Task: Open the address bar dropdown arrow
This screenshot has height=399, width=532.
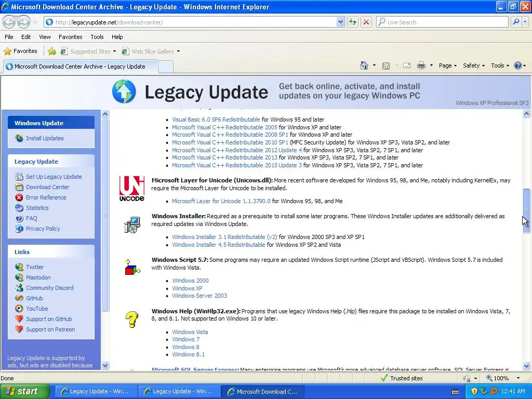Action: pos(340,22)
